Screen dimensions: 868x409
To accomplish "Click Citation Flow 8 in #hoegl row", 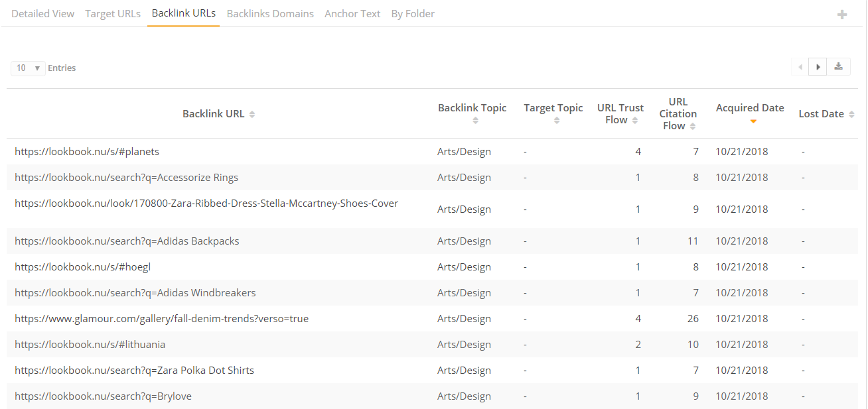I will [x=696, y=266].
